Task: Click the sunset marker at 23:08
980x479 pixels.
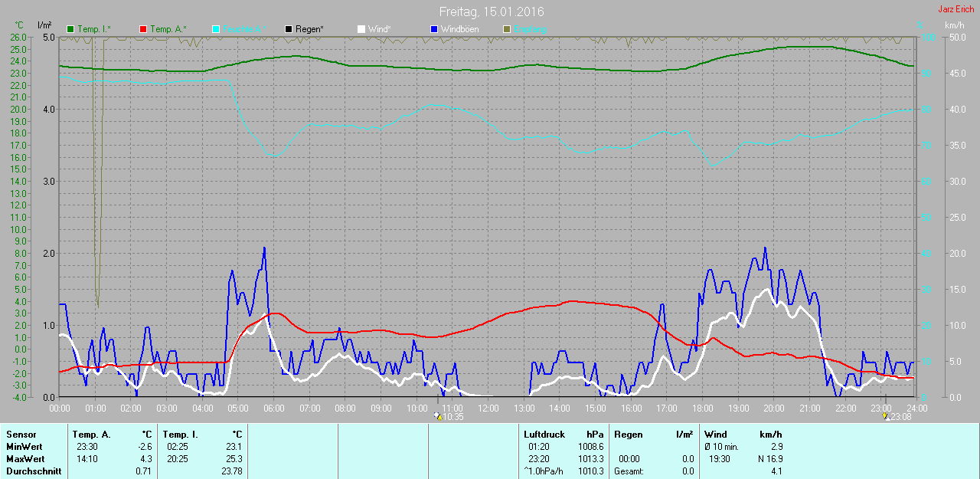Action: click(886, 416)
